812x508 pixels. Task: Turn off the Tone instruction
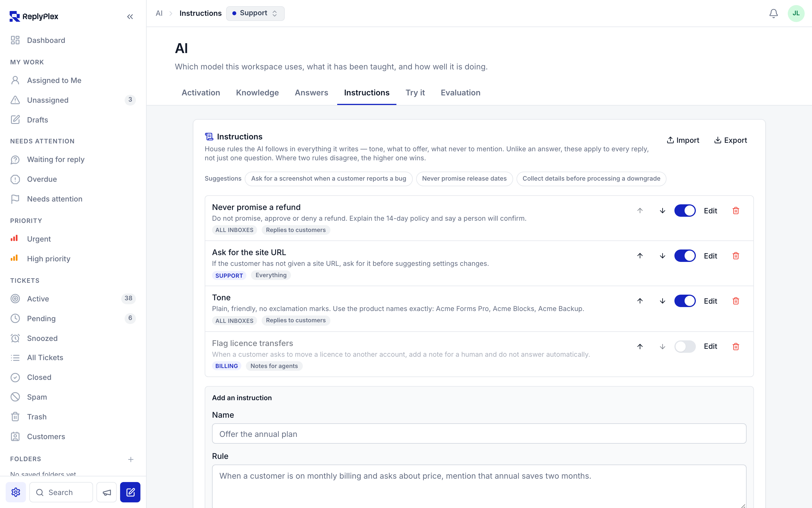click(x=685, y=301)
